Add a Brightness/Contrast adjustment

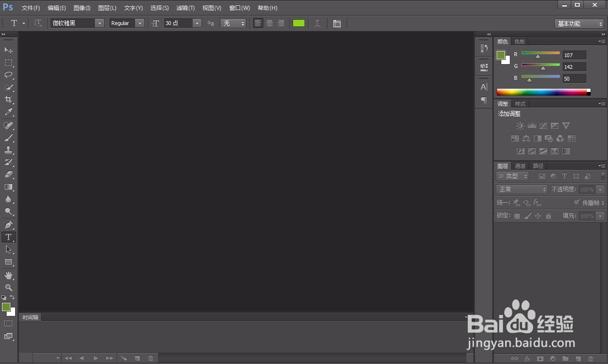(520, 126)
